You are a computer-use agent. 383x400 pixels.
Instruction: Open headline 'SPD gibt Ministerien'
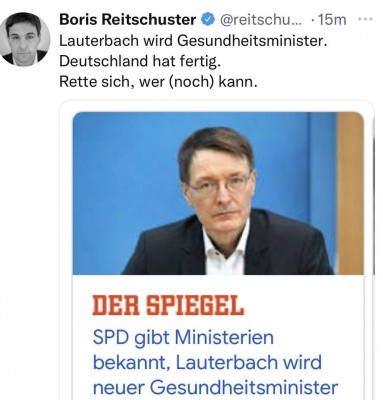(183, 338)
